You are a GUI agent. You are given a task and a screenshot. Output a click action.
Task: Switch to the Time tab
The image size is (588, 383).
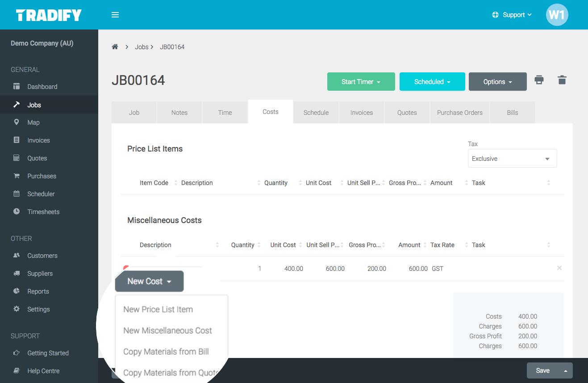click(225, 113)
